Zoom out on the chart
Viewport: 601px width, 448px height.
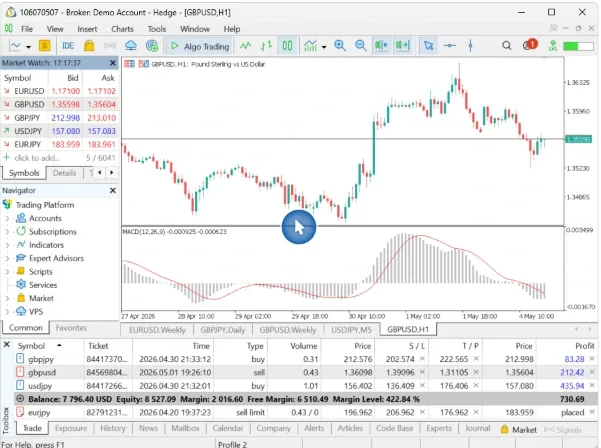coord(360,46)
